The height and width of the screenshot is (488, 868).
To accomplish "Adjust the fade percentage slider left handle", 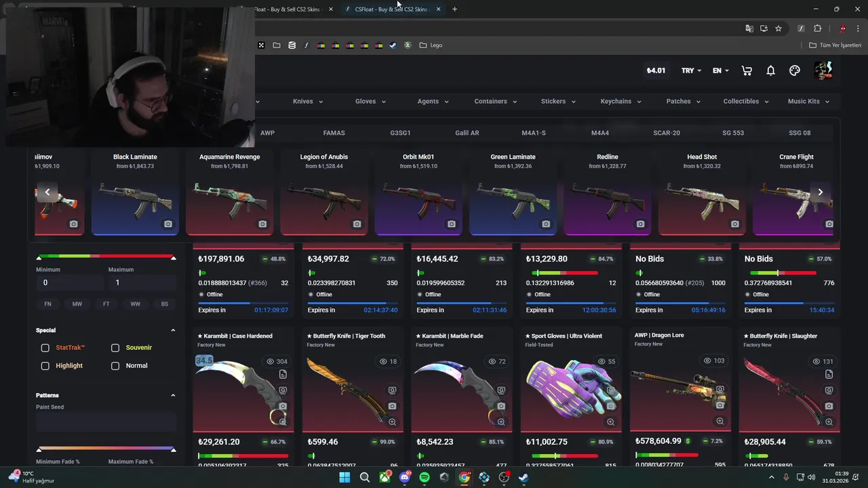I will click(x=39, y=450).
